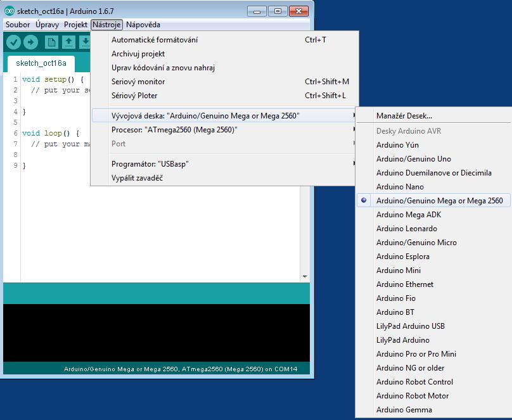Image resolution: width=512 pixels, height=420 pixels.
Task: Pick Arduino Nano from the board list
Action: [x=400, y=187]
